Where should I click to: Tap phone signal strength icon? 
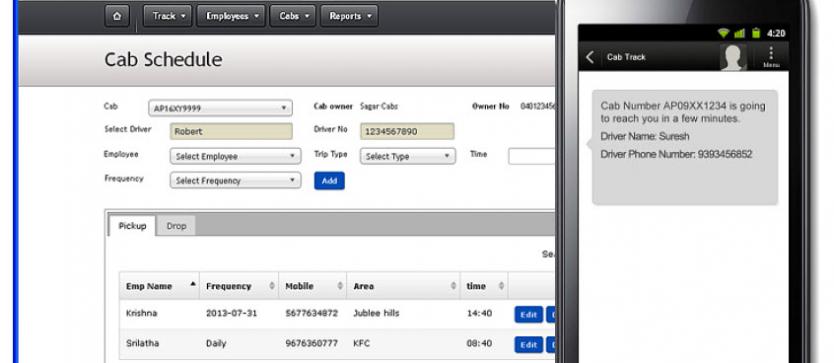tap(739, 33)
